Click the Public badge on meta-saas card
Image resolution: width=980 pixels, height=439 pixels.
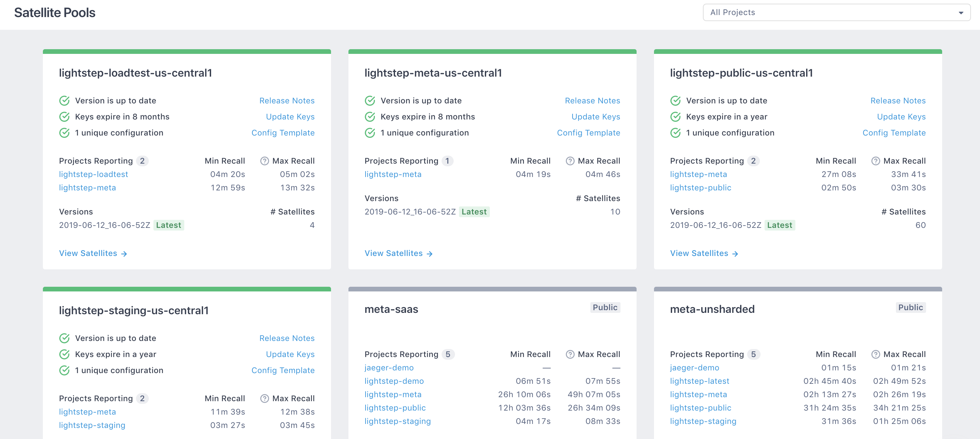[605, 308]
